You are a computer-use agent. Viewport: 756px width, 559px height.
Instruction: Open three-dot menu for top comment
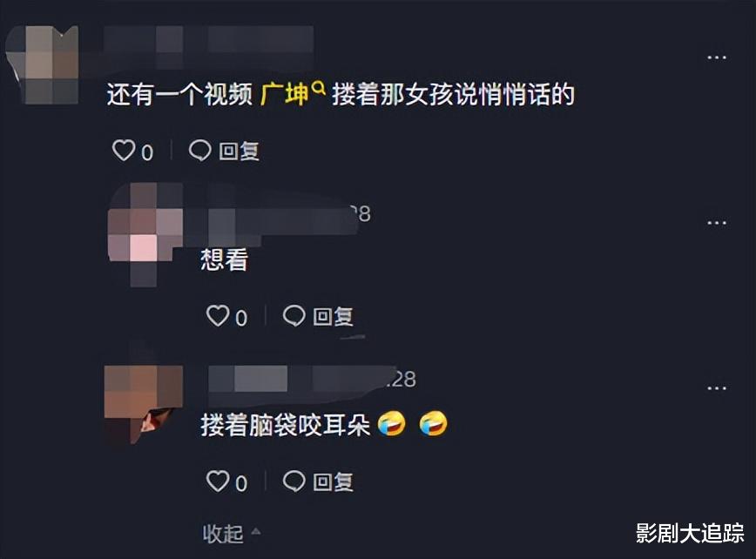pyautogui.click(x=717, y=57)
